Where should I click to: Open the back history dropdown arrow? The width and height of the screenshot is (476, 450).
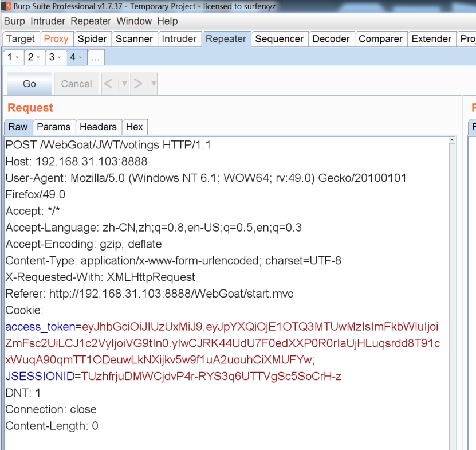124,84
